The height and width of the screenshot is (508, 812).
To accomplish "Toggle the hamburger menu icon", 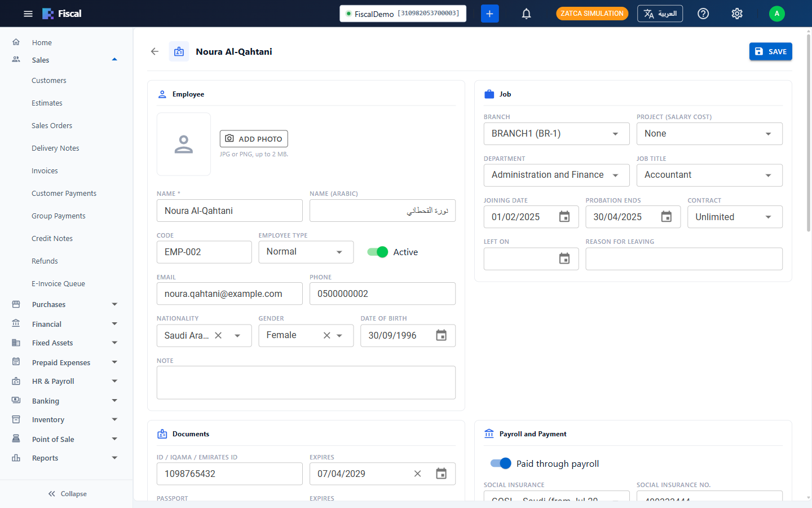I will pyautogui.click(x=28, y=14).
